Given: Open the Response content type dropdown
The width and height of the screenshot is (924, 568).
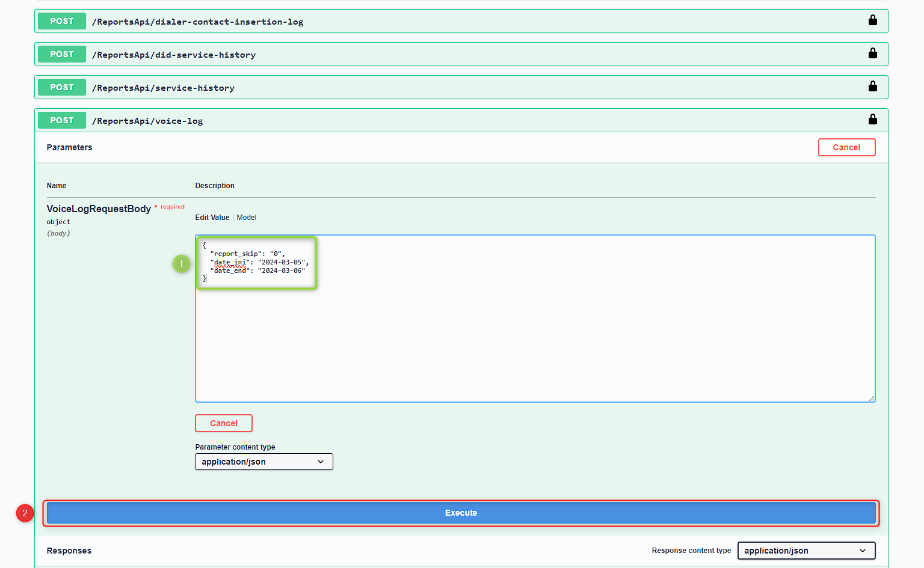Looking at the screenshot, I should click(x=806, y=551).
